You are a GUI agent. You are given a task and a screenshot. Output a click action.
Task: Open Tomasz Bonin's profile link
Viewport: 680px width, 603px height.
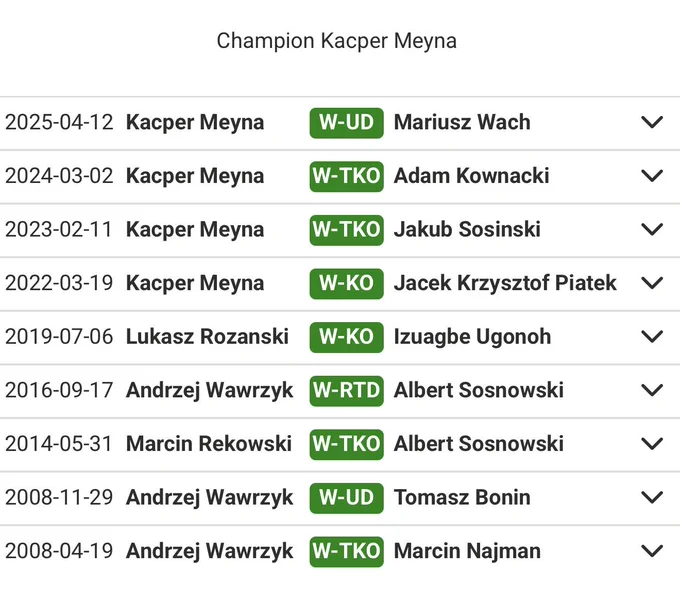click(462, 497)
